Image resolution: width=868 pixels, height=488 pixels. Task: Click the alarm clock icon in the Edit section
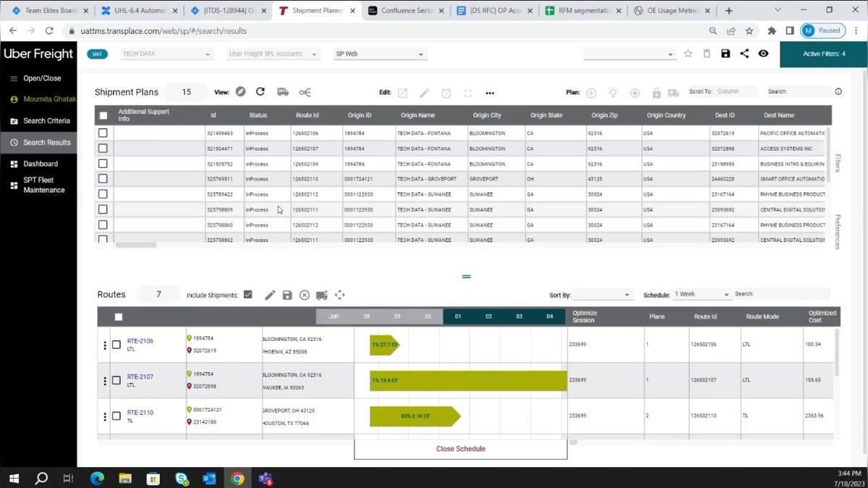coord(446,93)
